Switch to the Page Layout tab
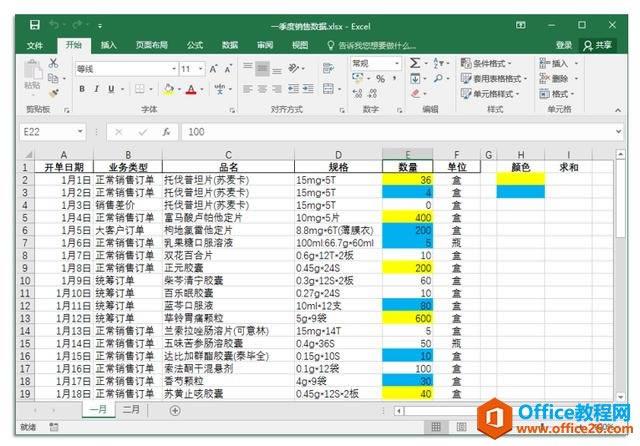The image size is (640, 446). pos(152,45)
